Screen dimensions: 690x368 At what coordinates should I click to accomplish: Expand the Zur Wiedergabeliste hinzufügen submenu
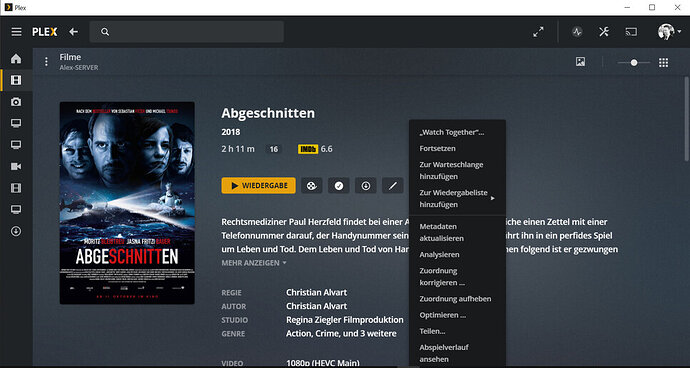click(457, 199)
